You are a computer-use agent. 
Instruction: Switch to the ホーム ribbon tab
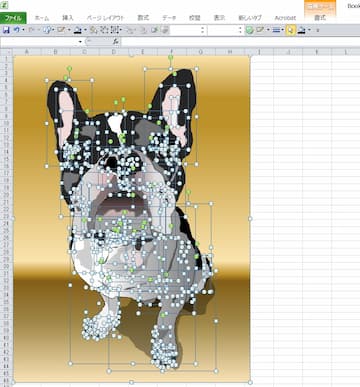[42, 18]
